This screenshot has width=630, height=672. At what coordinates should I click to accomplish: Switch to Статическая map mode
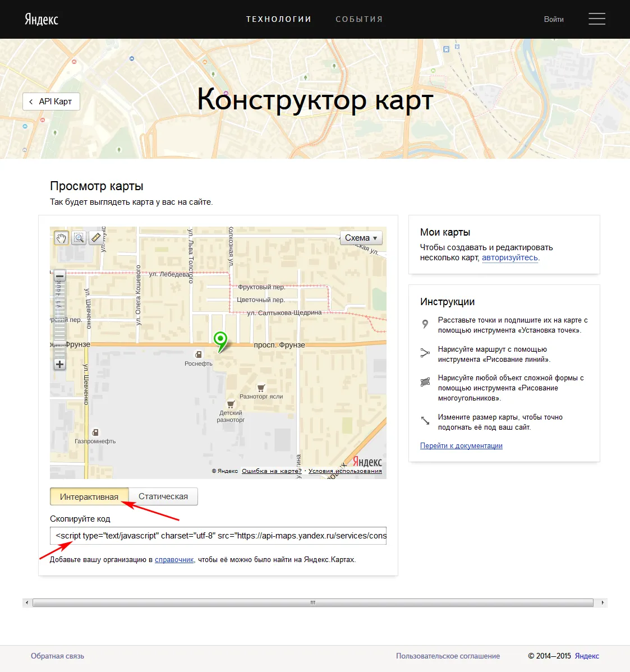163,496
